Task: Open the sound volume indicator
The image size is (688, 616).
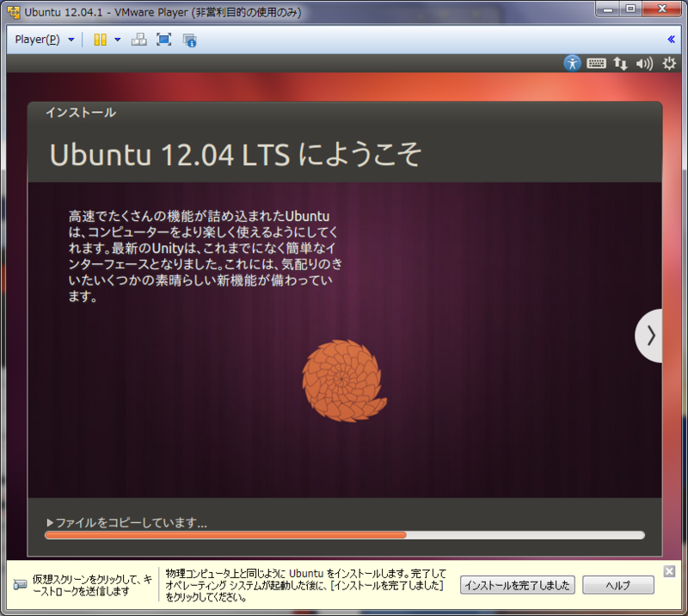Action: click(643, 63)
